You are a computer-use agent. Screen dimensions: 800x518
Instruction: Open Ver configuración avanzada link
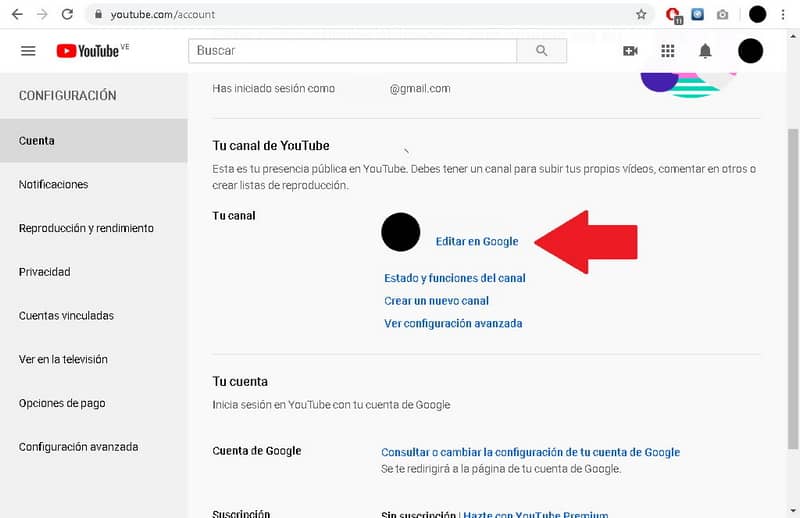click(x=453, y=323)
